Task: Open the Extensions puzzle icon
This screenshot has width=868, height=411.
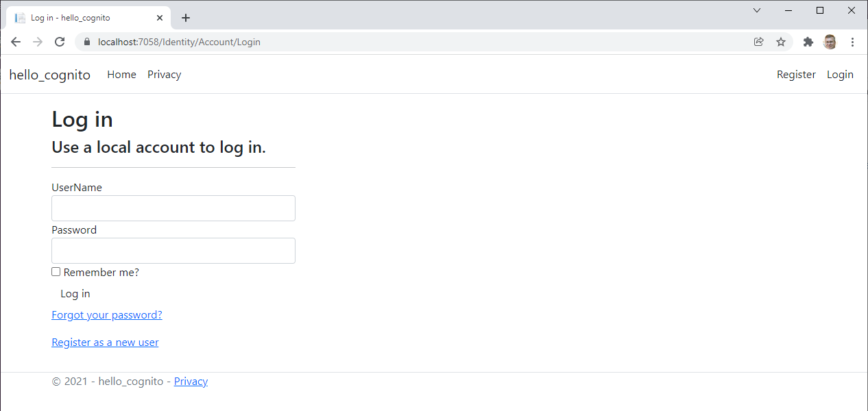Action: pyautogui.click(x=808, y=42)
